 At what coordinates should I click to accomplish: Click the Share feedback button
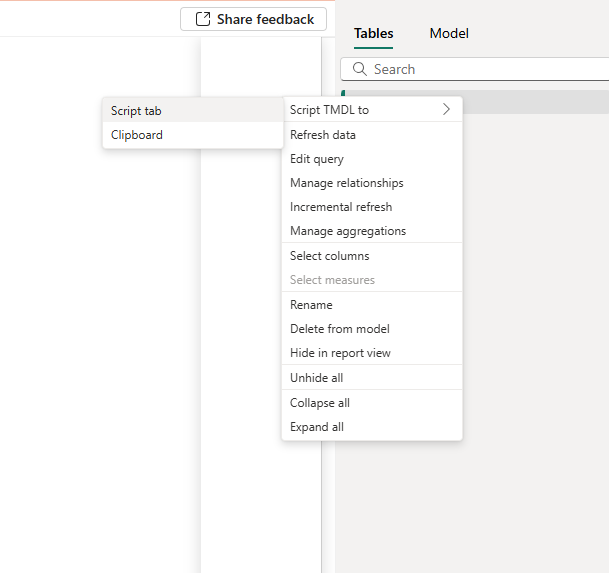pos(253,19)
